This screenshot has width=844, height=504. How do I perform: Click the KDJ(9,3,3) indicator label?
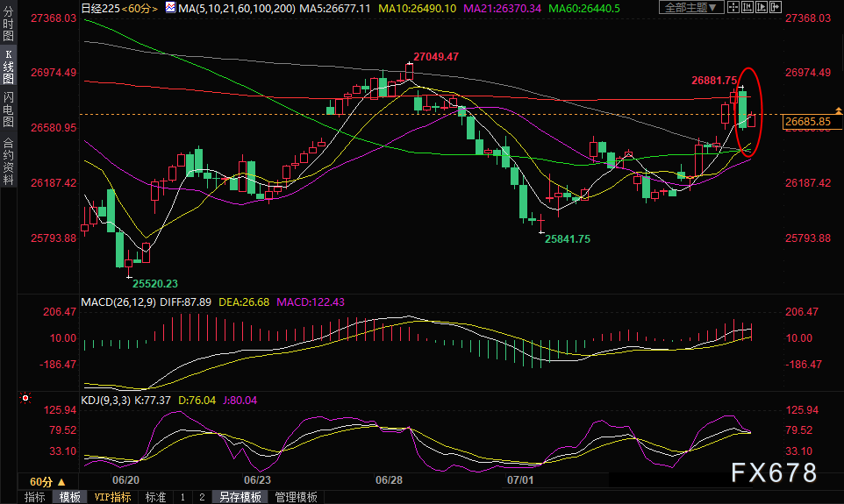[105, 401]
